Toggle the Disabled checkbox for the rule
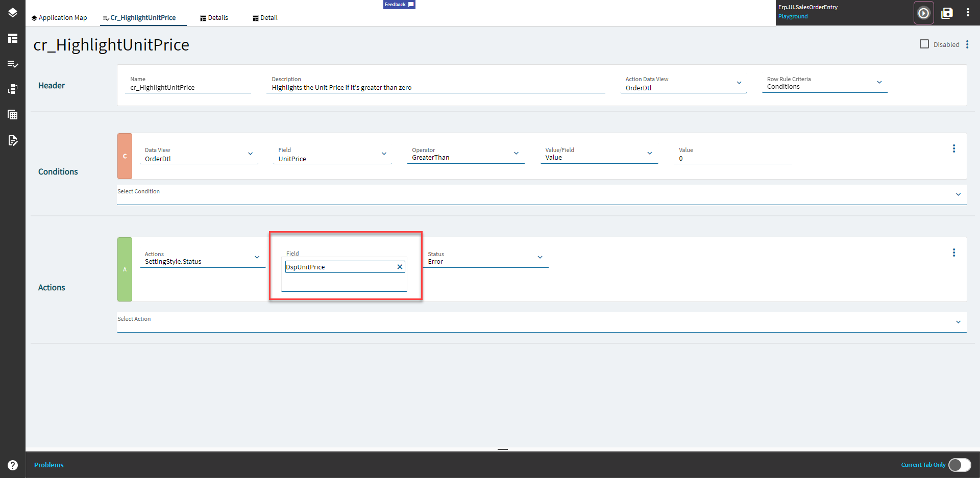The image size is (980, 478). pyautogui.click(x=924, y=44)
